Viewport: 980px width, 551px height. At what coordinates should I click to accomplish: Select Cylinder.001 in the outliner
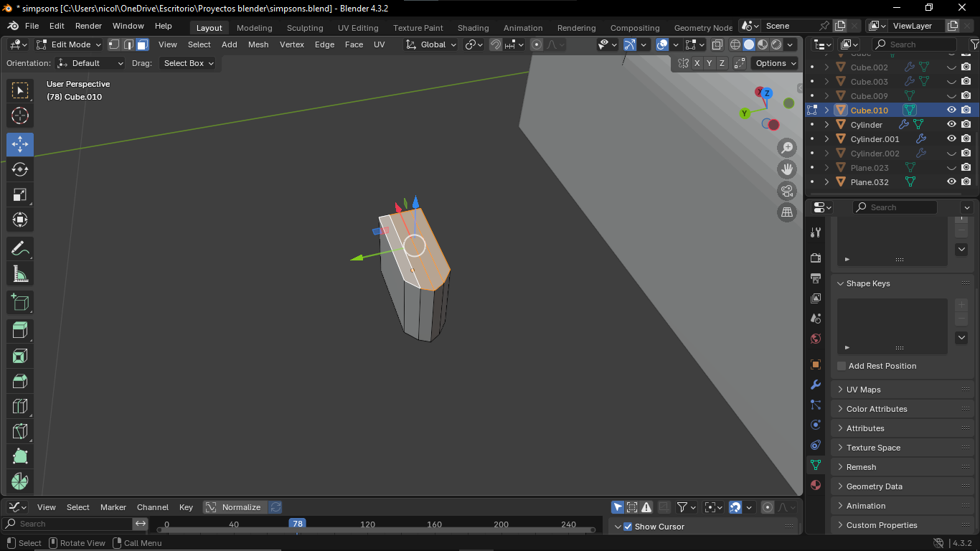[x=875, y=139]
